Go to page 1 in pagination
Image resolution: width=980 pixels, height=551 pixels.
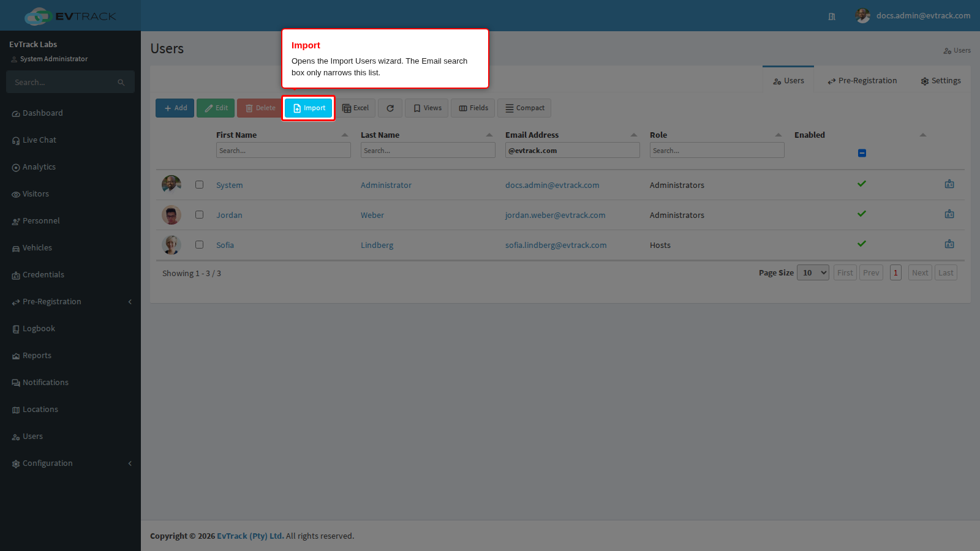coord(895,273)
